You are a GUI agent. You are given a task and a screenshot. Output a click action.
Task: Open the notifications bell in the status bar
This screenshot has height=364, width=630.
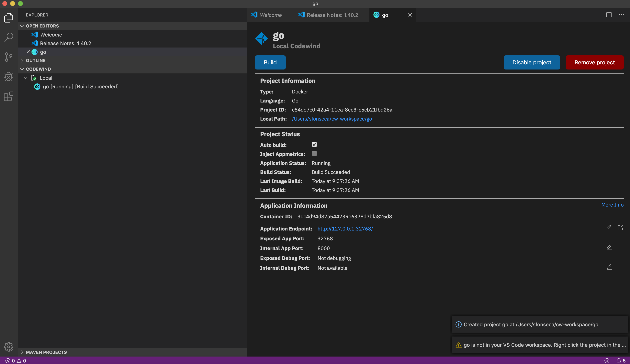click(619, 360)
